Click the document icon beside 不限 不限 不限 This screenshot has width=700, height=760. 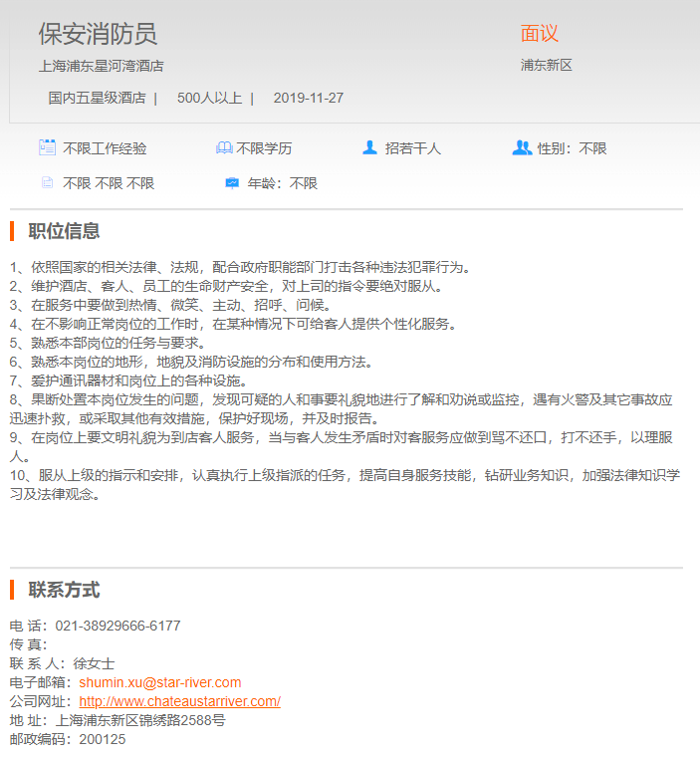[47, 183]
